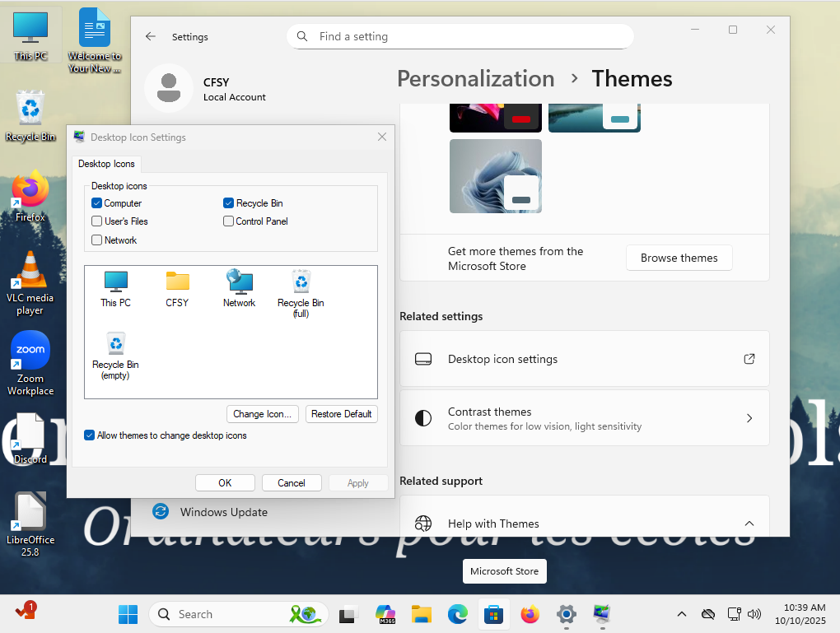840x633 pixels.
Task: Open Contrast themes settings chevron
Action: coord(749,418)
